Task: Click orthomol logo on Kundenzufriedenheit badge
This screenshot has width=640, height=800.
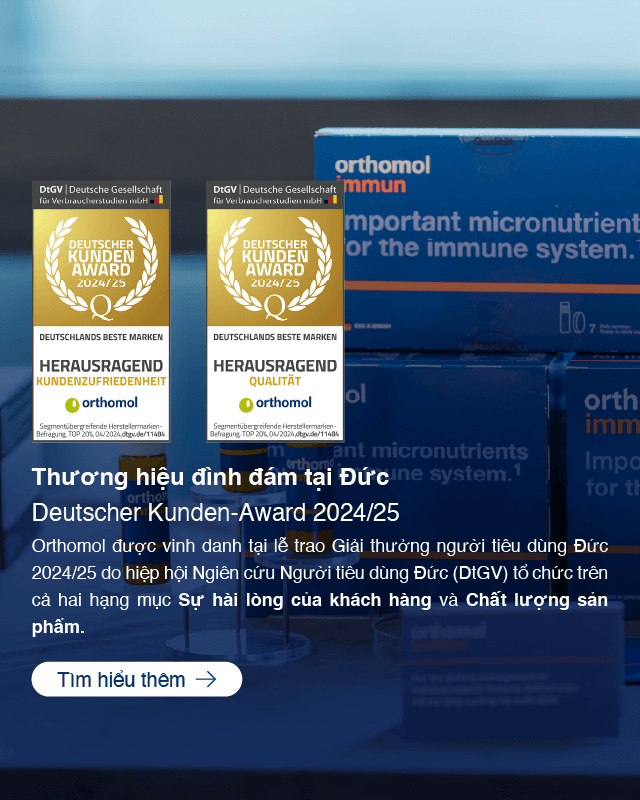Action: pyautogui.click(x=101, y=404)
